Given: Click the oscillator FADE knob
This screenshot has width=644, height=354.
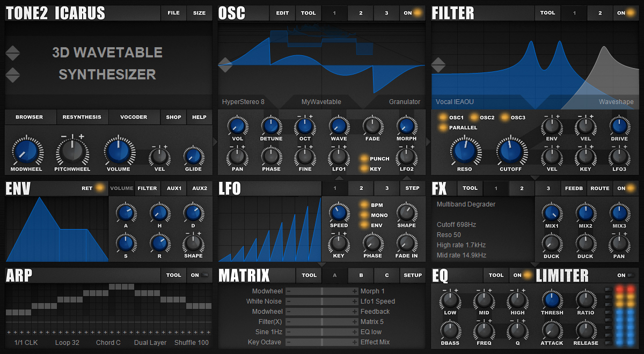Looking at the screenshot, I should click(372, 127).
